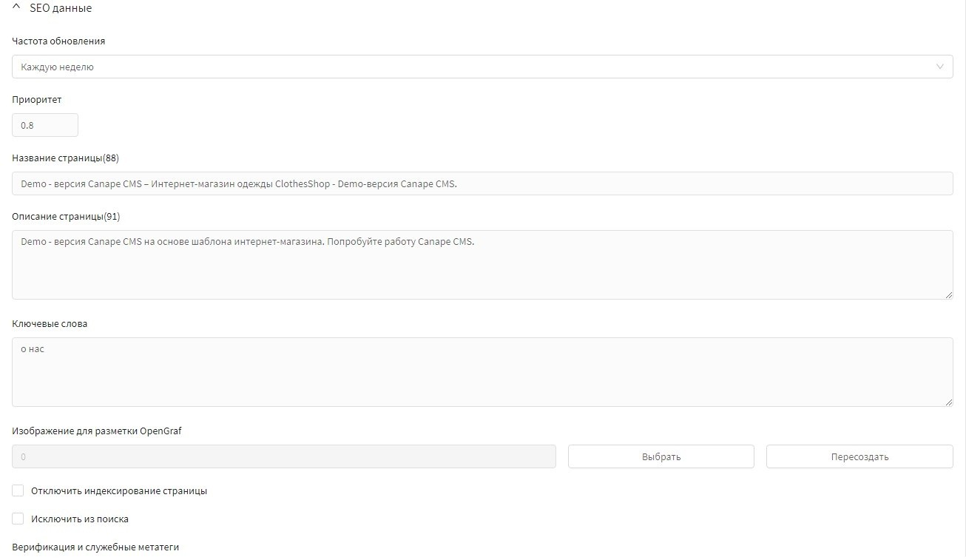This screenshot has height=560, width=966.
Task: Click the Название страницы(88) label
Action: 65,158
